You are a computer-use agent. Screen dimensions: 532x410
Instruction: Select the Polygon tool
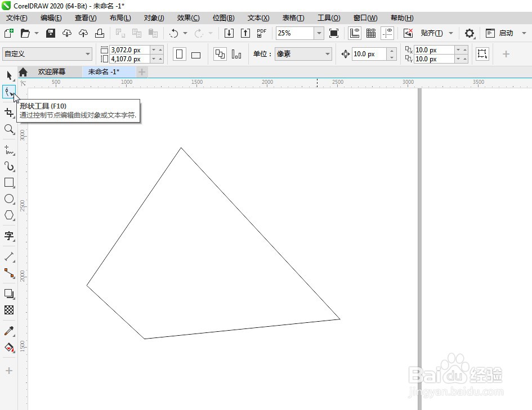pos(9,215)
